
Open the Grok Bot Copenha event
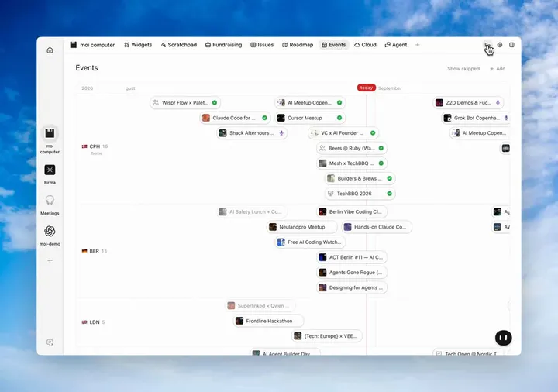point(475,118)
